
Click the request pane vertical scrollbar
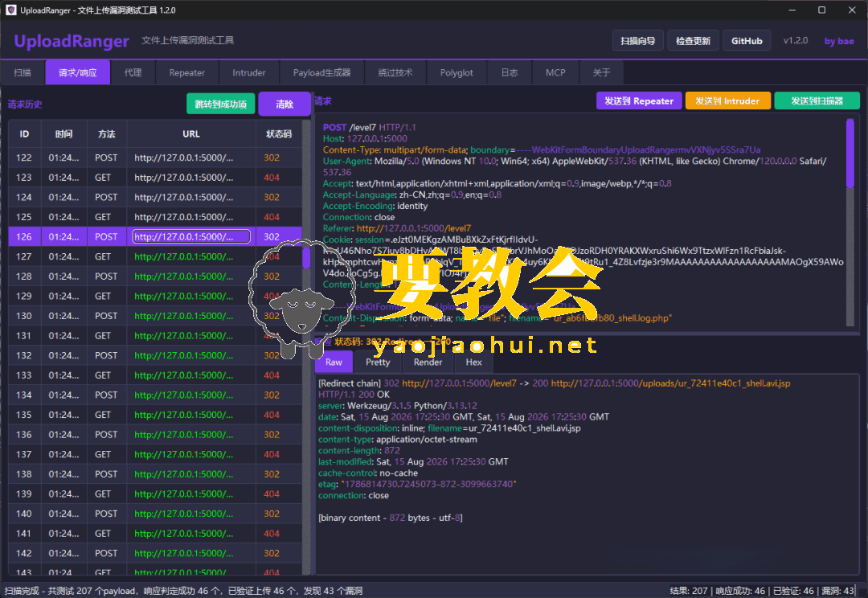(x=850, y=154)
